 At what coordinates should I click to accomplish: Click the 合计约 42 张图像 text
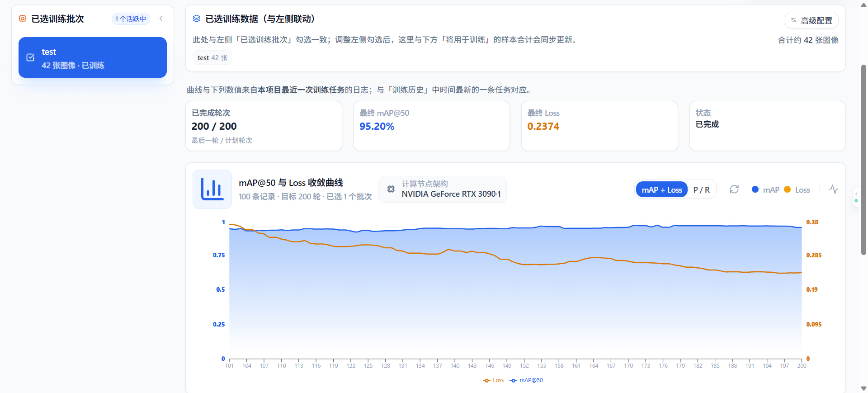point(808,40)
